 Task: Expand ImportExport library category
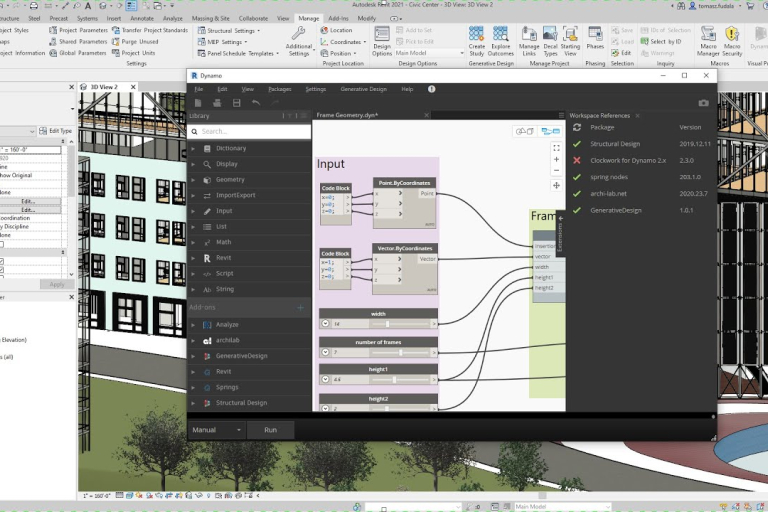pyautogui.click(x=193, y=195)
